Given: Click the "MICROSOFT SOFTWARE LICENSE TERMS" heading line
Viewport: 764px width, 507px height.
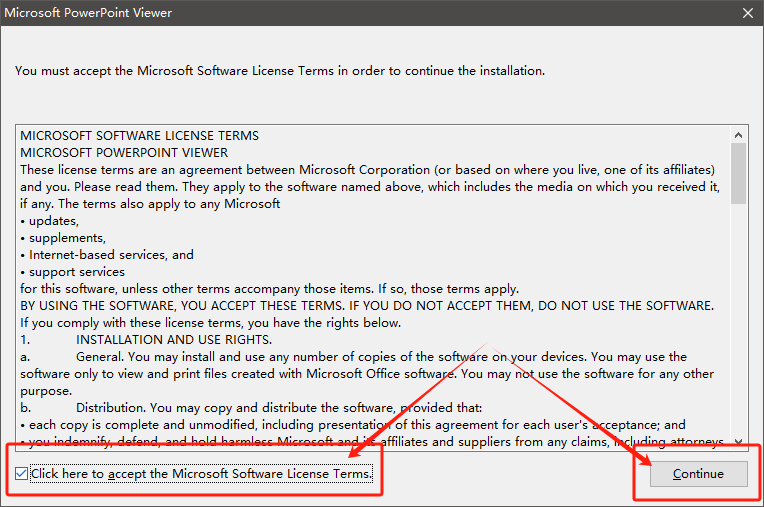Looking at the screenshot, I should pos(140,136).
